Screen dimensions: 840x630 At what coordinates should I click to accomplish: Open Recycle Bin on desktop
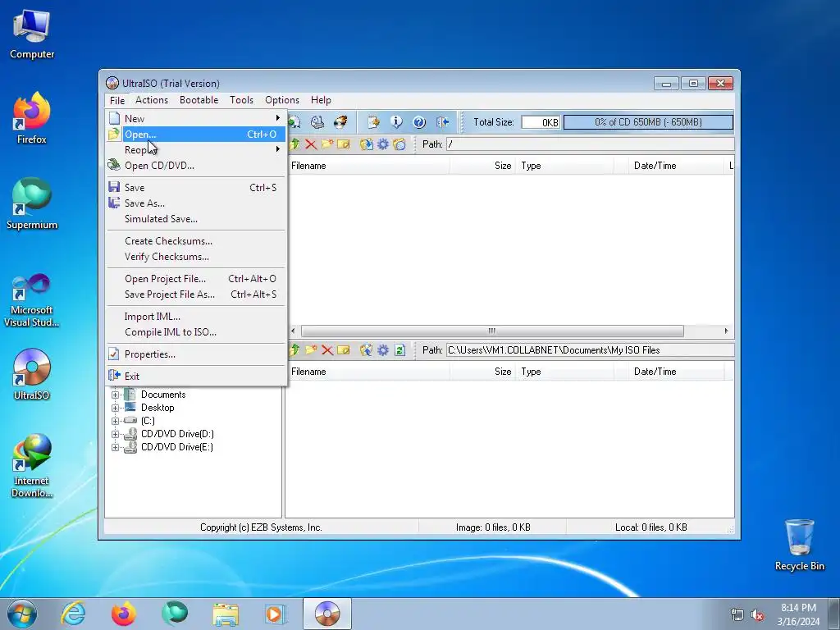coord(799,545)
